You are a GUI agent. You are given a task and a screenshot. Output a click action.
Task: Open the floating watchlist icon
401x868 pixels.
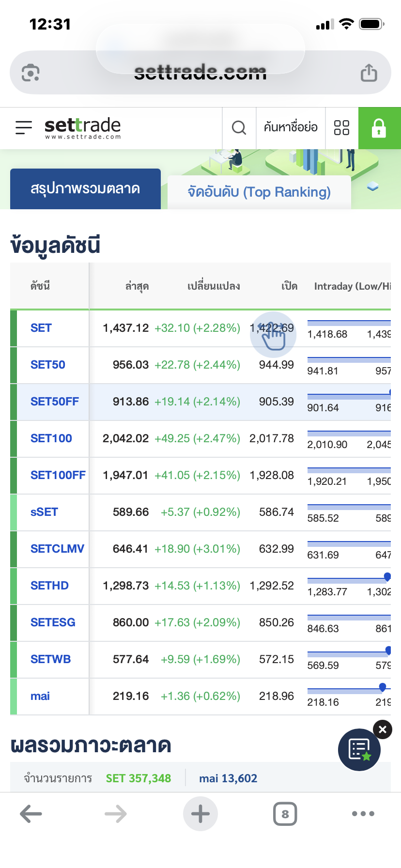click(x=359, y=749)
